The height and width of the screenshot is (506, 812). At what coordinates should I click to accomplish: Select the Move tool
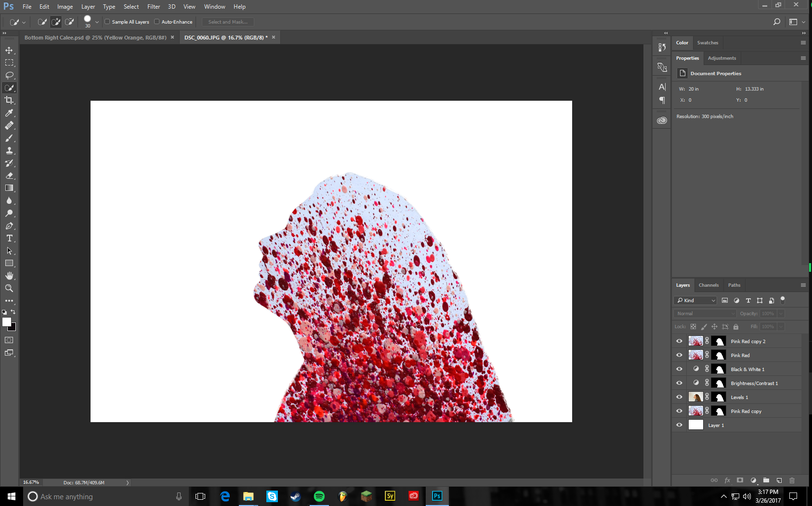click(x=9, y=50)
